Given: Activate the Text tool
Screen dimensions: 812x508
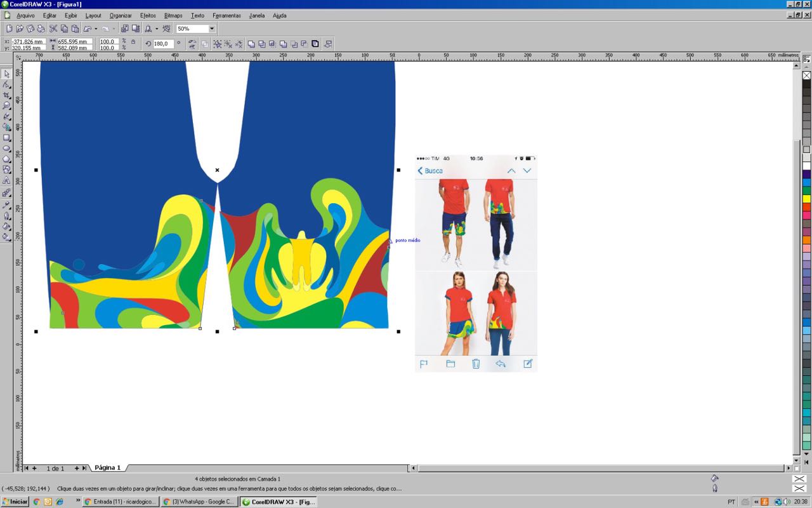Looking at the screenshot, I should click(x=7, y=181).
